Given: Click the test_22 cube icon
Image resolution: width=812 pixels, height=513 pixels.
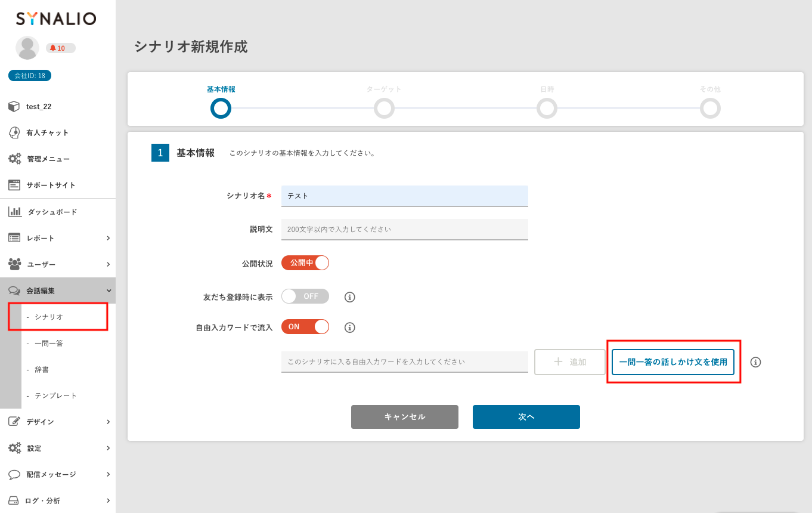Looking at the screenshot, I should (14, 106).
